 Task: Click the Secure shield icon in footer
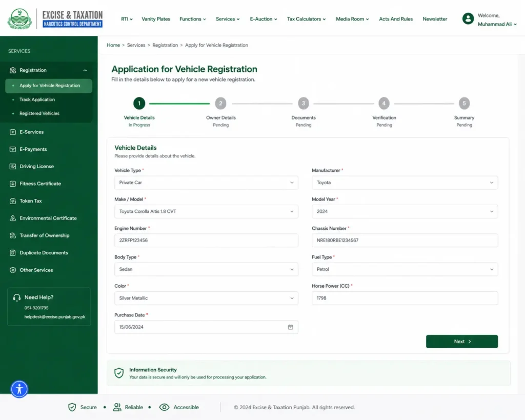[x=72, y=407]
